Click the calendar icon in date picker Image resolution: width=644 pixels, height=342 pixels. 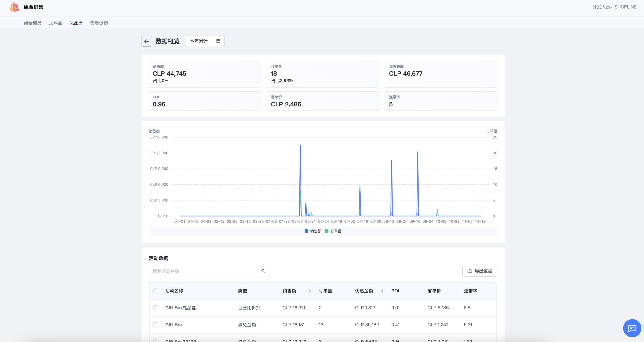(218, 41)
